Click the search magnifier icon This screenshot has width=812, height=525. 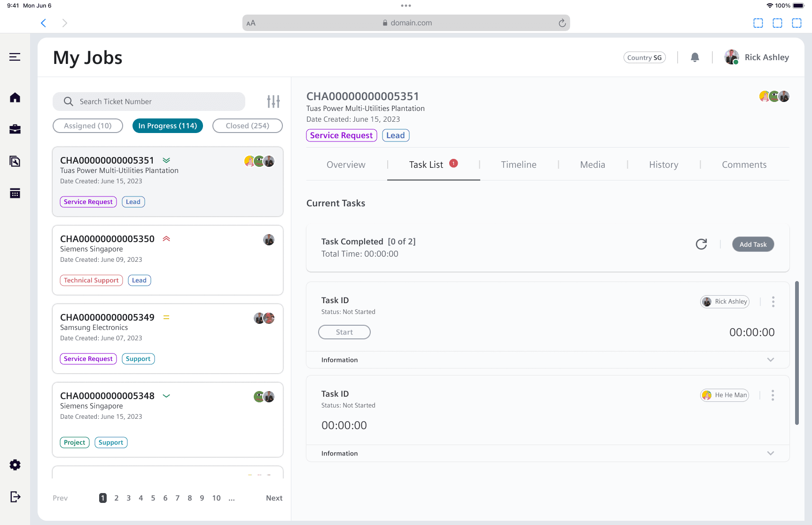69,102
